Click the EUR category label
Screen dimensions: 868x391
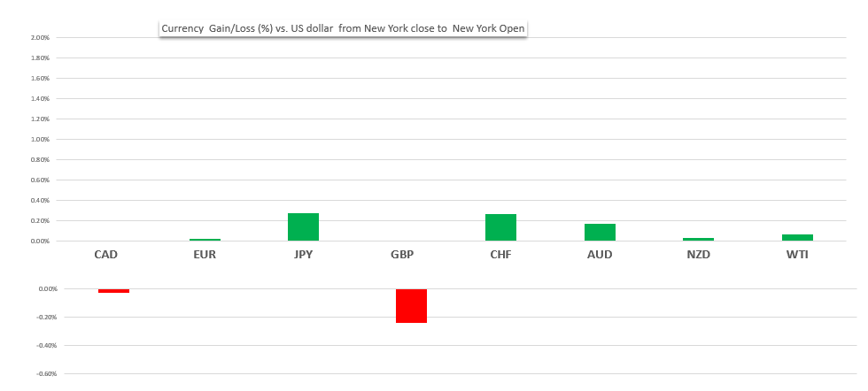[204, 255]
